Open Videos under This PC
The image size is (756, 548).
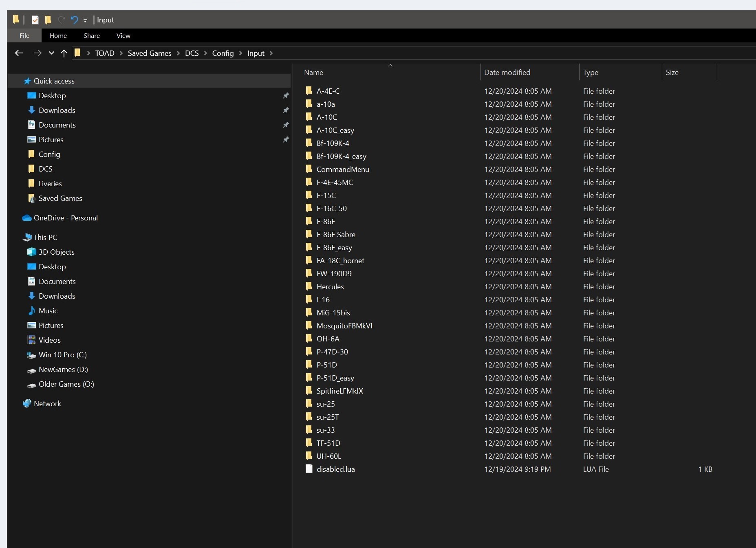pyautogui.click(x=49, y=340)
